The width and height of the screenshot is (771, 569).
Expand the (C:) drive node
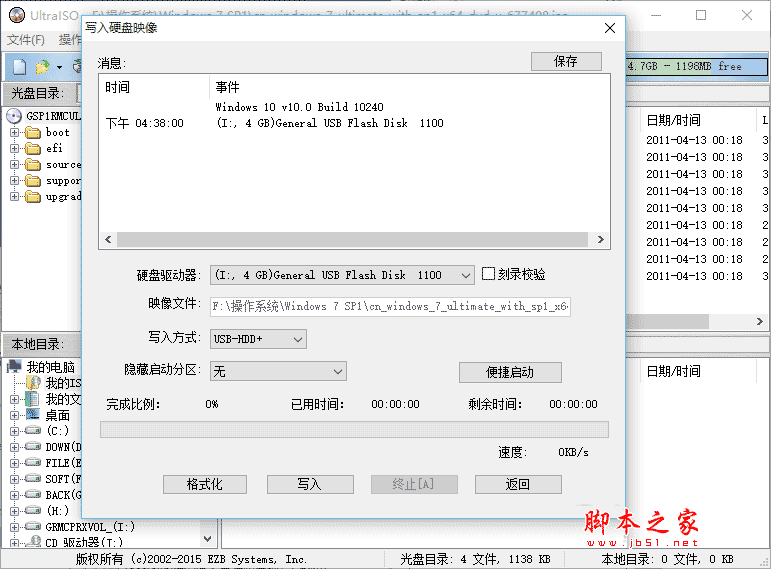point(14,431)
